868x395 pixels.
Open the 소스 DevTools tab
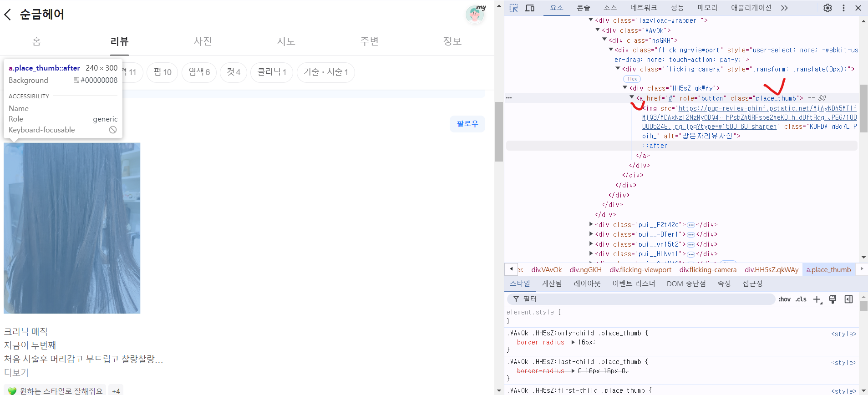click(x=610, y=8)
